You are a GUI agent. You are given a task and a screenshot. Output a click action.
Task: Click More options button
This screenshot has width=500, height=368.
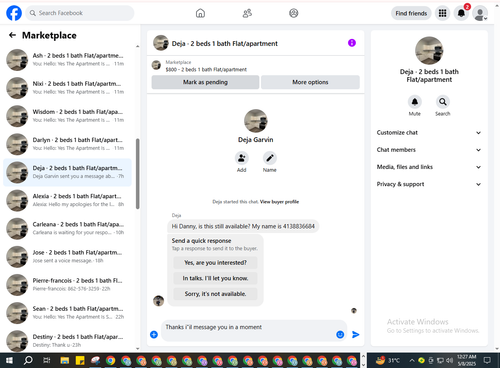[x=310, y=82]
